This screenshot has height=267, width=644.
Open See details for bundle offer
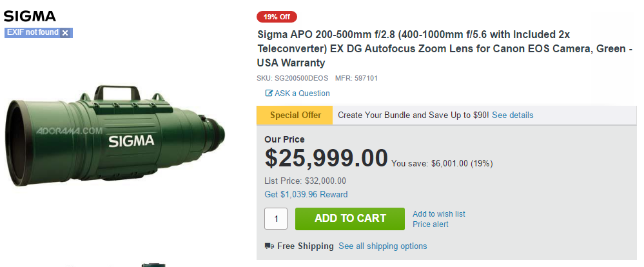[512, 115]
